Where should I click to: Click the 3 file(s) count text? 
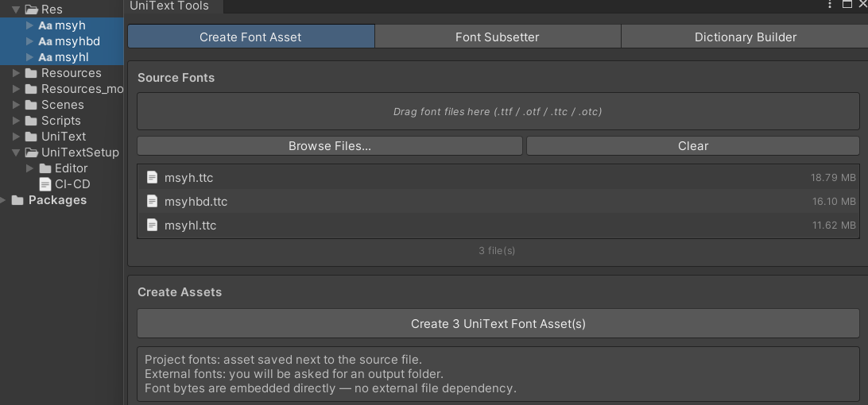pos(497,251)
